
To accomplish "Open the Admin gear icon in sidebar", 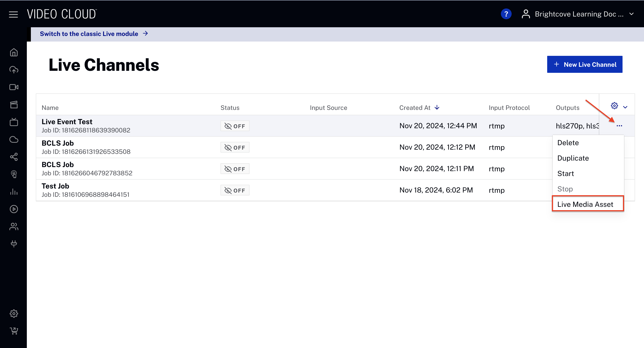I will (14, 314).
